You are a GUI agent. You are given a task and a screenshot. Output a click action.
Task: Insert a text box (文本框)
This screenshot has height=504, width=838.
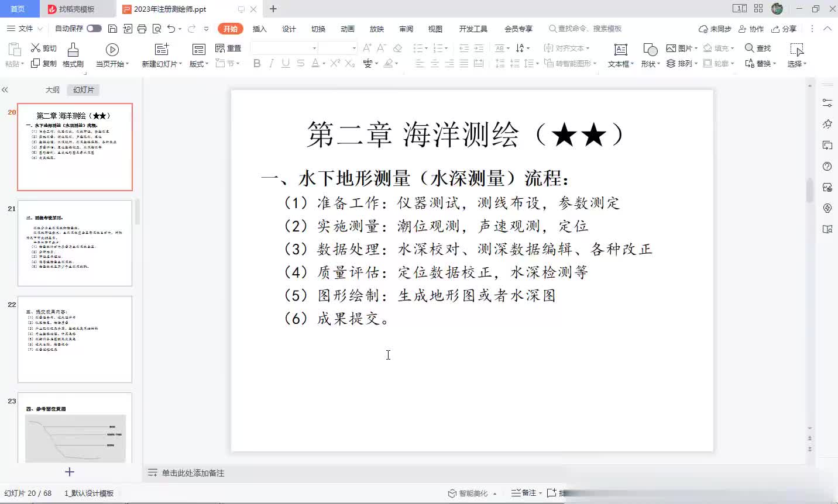620,50
